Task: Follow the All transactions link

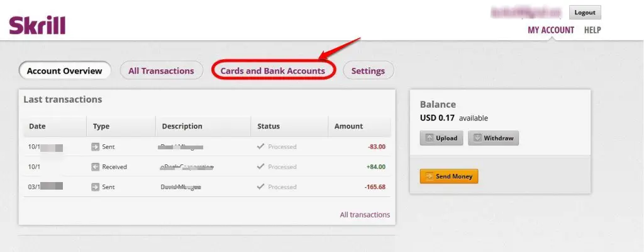Action: click(365, 215)
